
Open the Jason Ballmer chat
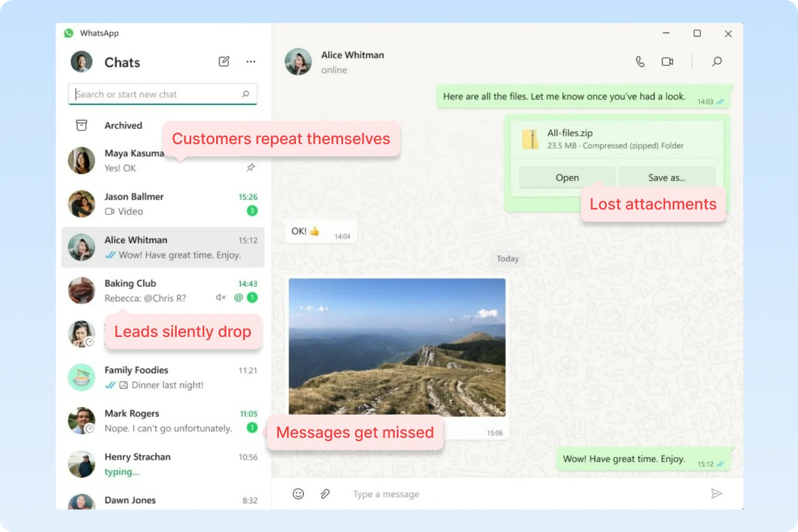click(x=162, y=203)
